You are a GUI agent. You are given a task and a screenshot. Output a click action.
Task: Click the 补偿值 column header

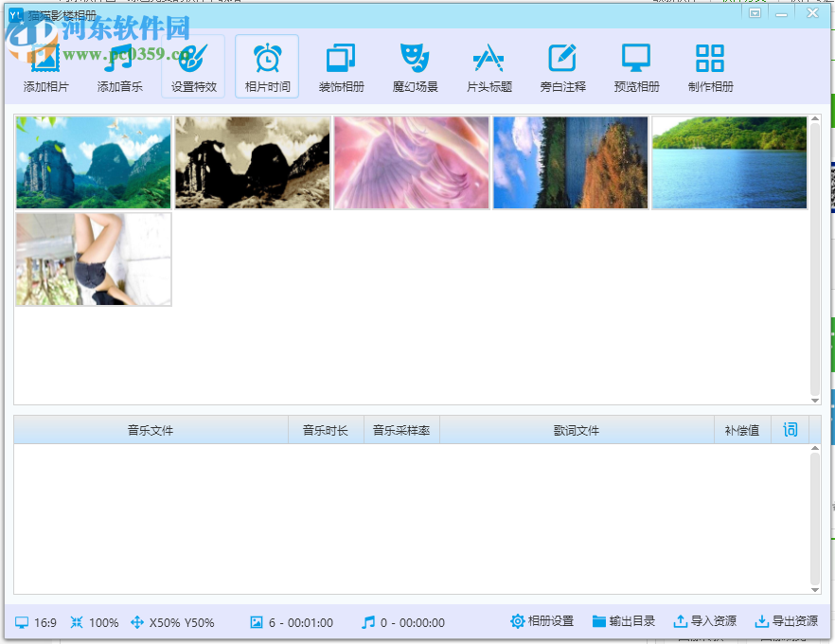pyautogui.click(x=742, y=430)
